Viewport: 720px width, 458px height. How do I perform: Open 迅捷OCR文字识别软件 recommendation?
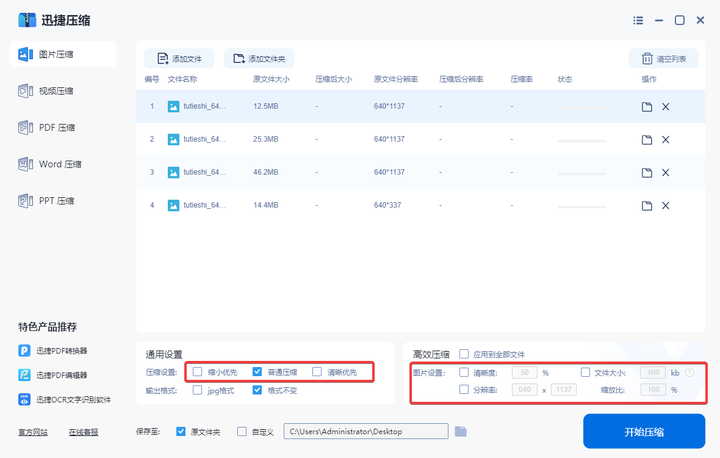[65, 400]
